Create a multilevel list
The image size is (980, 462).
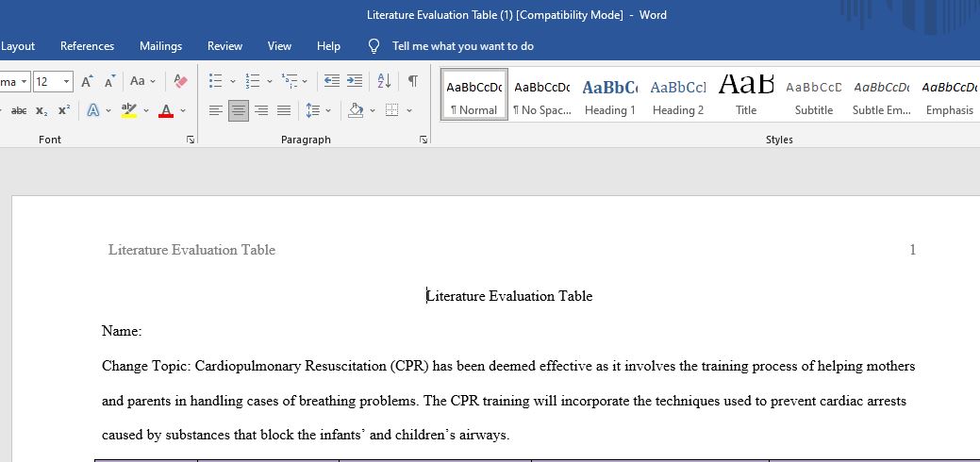click(289, 81)
